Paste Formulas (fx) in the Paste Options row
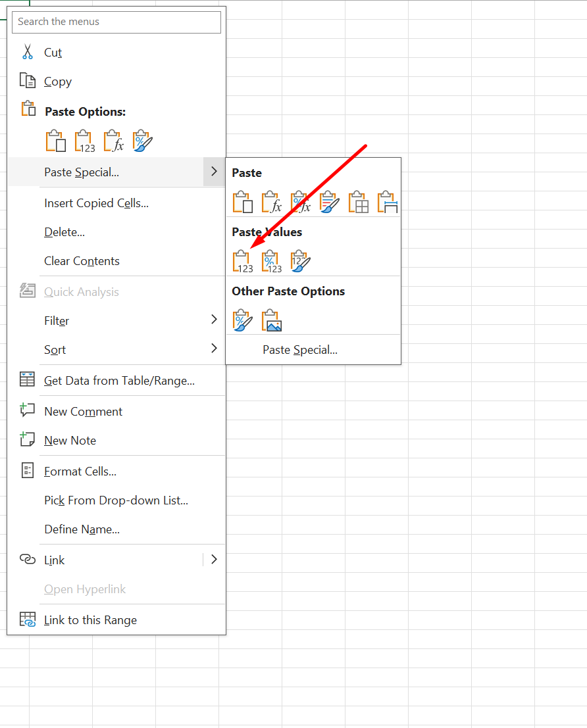This screenshot has height=728, width=587. coord(113,141)
